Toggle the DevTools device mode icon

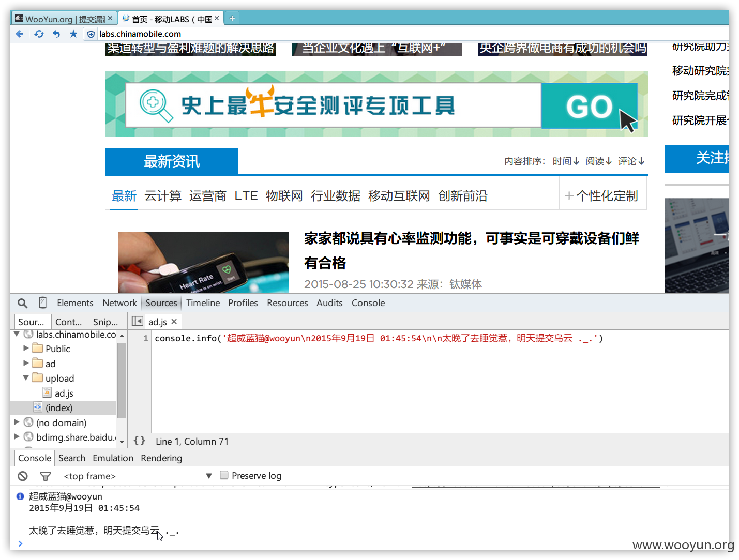click(43, 302)
